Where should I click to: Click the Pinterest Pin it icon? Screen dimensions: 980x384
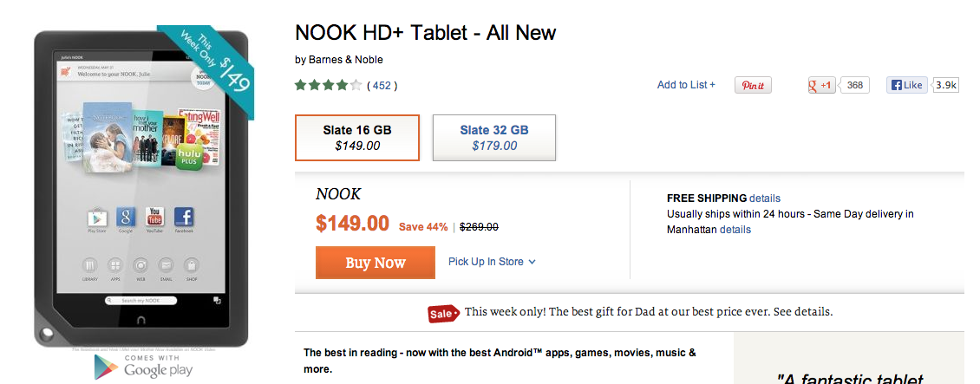click(x=753, y=85)
